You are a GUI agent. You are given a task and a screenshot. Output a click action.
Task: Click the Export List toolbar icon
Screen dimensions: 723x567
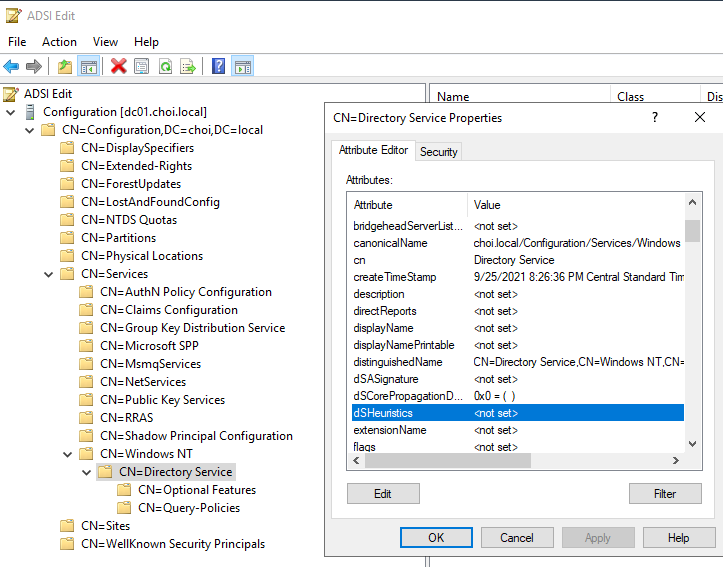pyautogui.click(x=188, y=66)
